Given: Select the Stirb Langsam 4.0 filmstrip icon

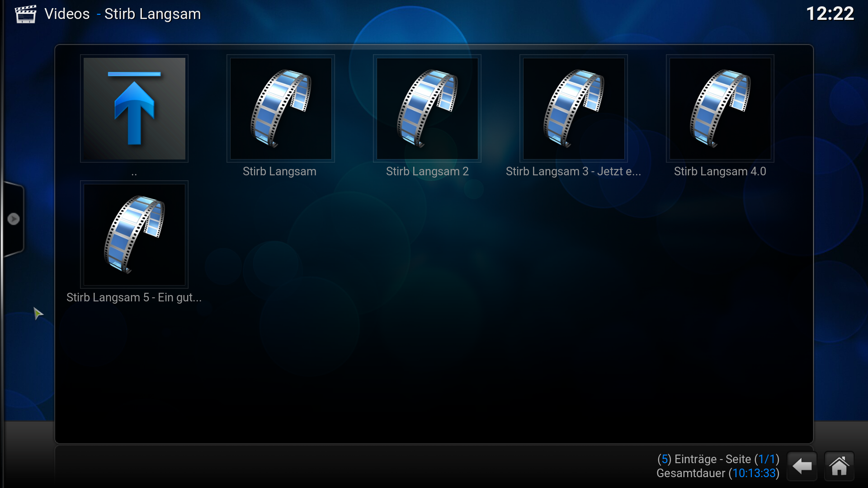Looking at the screenshot, I should (720, 108).
